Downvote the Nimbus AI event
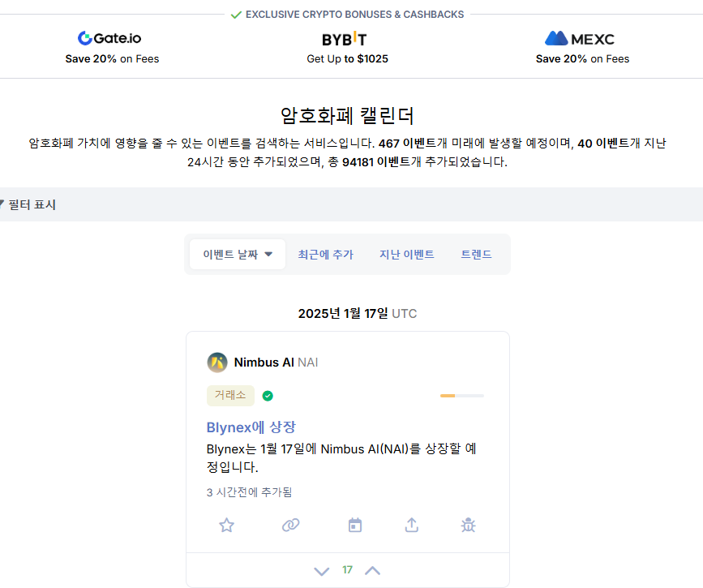The height and width of the screenshot is (588, 703). click(x=321, y=571)
